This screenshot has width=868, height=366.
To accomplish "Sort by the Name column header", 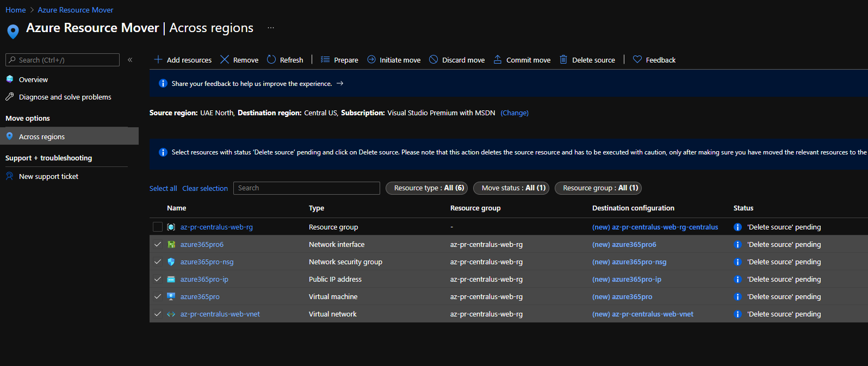I will pyautogui.click(x=177, y=208).
